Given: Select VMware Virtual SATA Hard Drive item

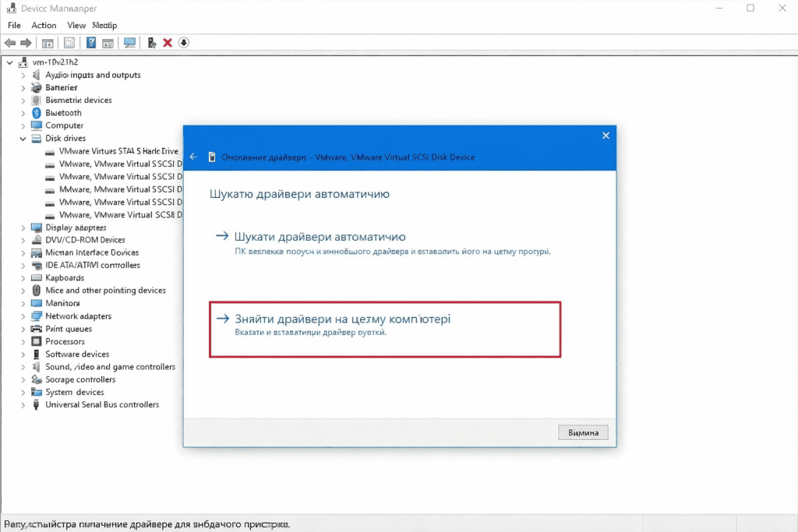Looking at the screenshot, I should 118,151.
